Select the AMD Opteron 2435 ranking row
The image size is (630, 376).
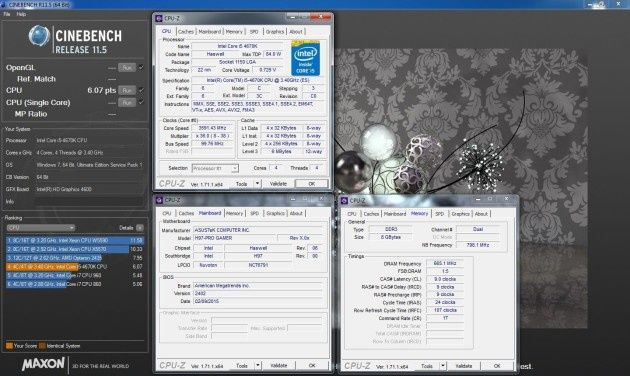75,258
